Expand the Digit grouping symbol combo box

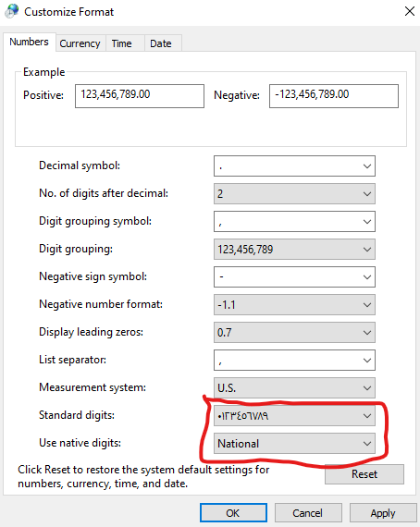[294, 222]
